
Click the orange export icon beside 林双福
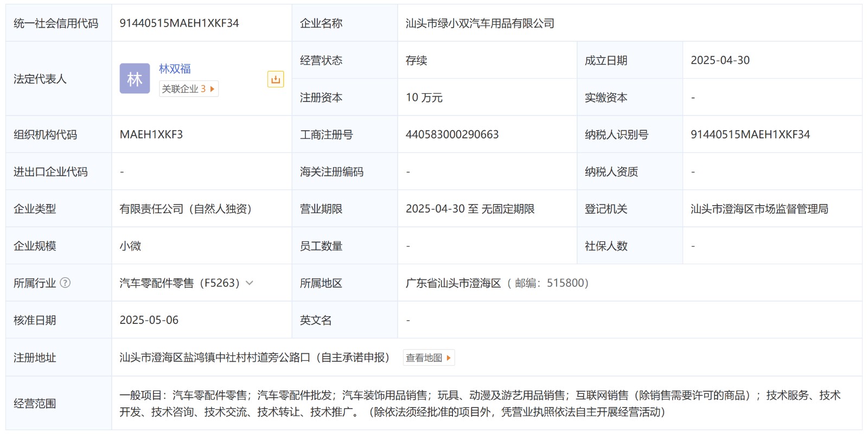tap(276, 79)
